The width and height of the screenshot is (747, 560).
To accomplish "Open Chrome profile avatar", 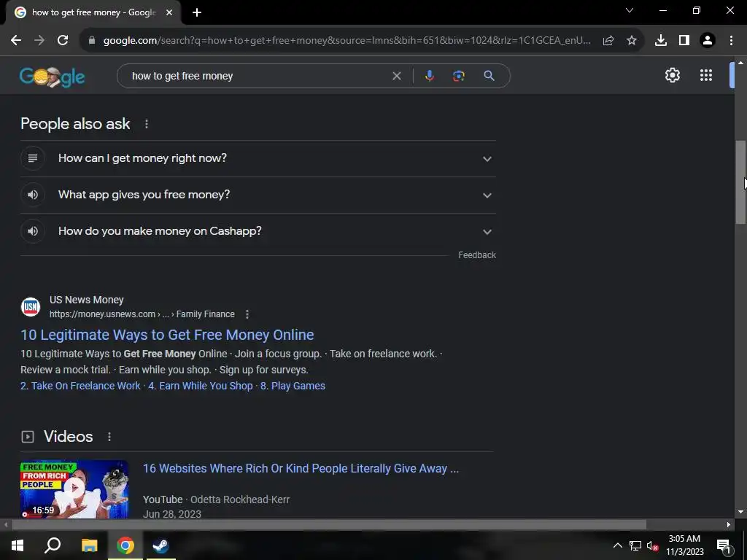I will pos(708,41).
